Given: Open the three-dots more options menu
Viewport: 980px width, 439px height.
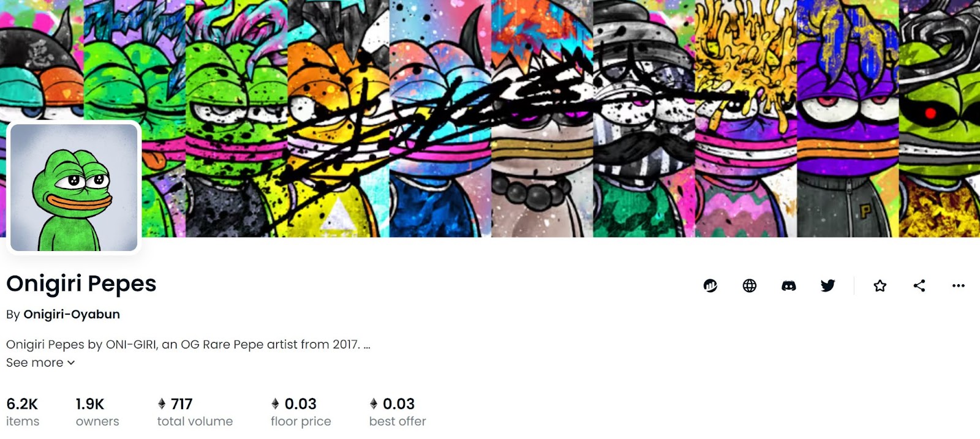Looking at the screenshot, I should tap(959, 285).
